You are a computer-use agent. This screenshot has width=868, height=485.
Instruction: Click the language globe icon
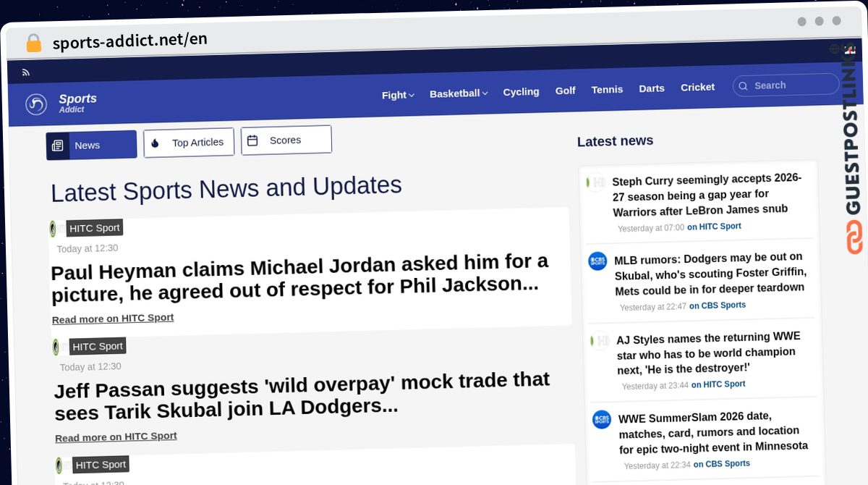pos(834,48)
